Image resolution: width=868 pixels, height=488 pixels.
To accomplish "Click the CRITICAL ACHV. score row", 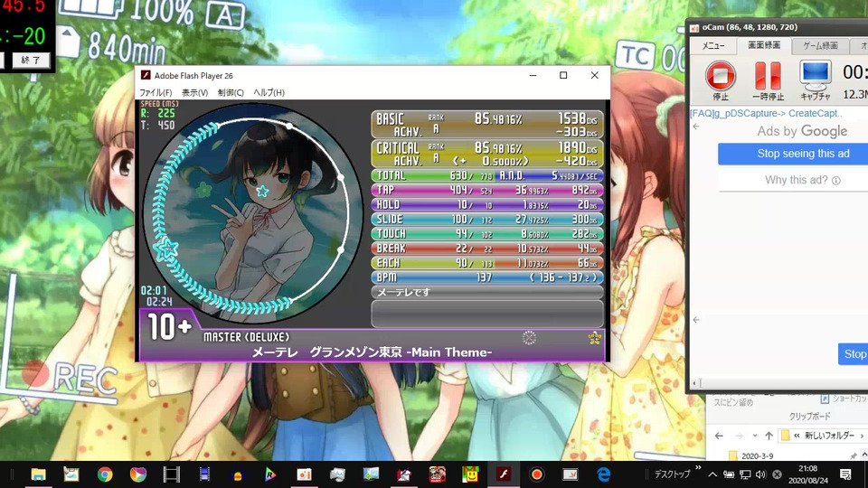I will (487, 154).
